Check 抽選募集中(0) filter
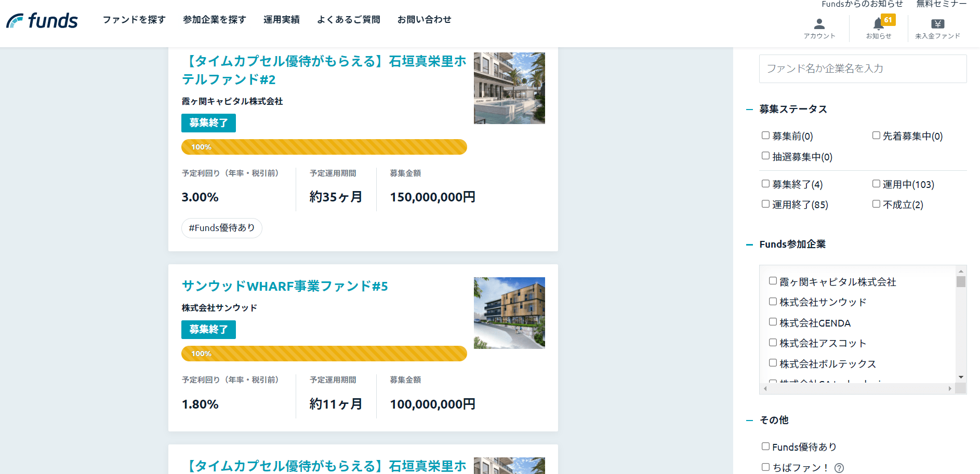 pos(765,156)
